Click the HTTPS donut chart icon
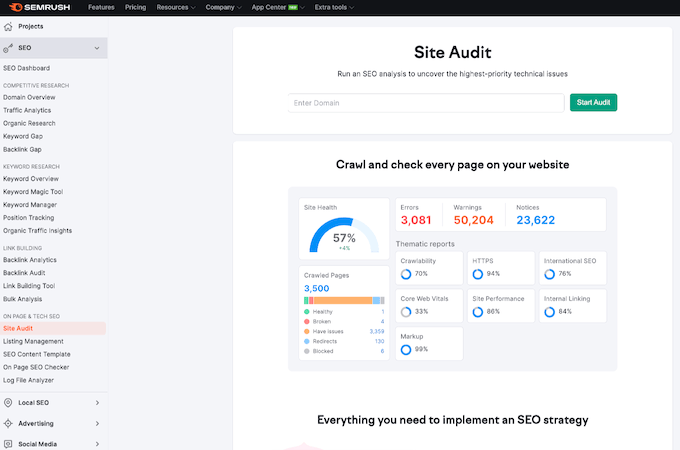The width and height of the screenshot is (680, 450). pyautogui.click(x=477, y=274)
